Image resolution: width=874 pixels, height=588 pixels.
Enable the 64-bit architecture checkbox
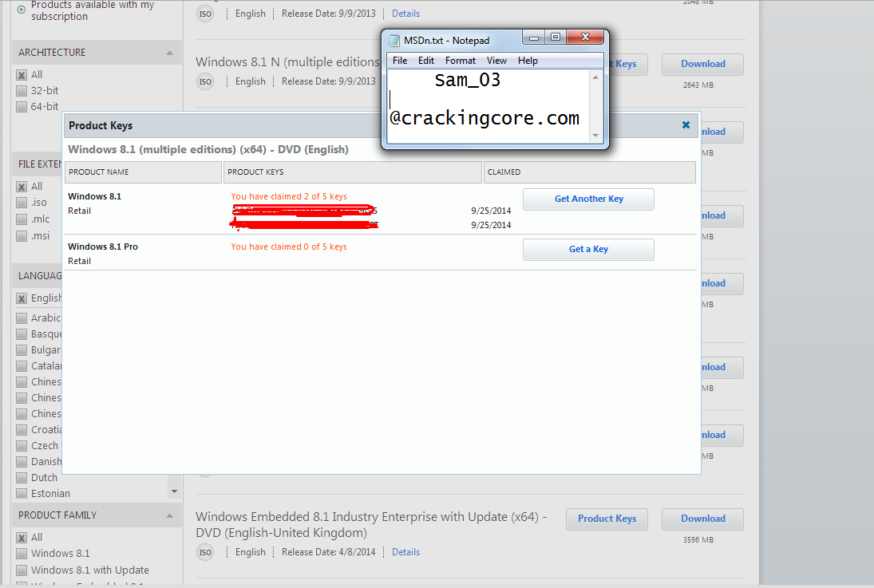coord(22,106)
